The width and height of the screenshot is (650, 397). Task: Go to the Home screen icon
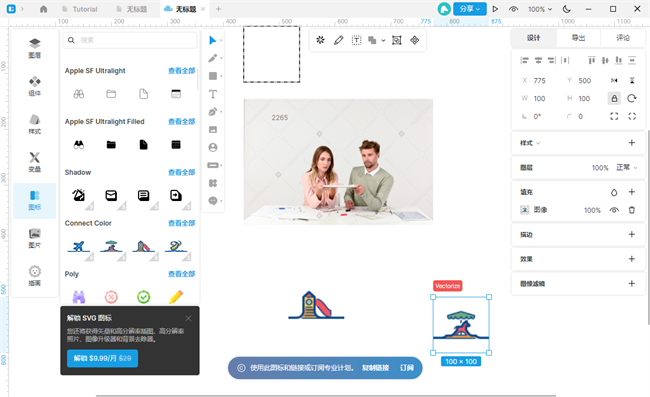coord(44,9)
